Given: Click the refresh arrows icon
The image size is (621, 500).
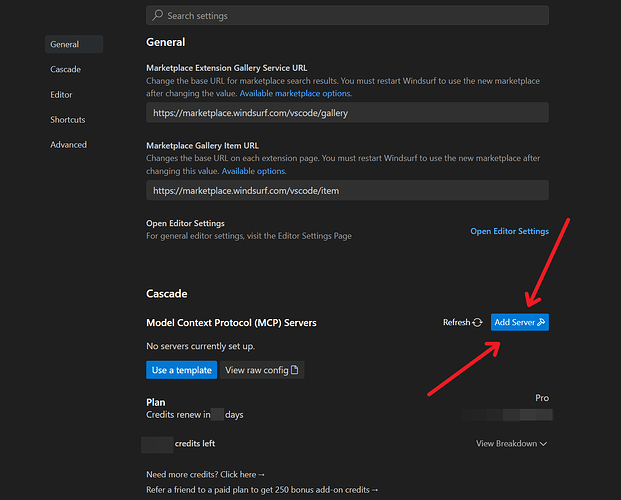Looking at the screenshot, I should [x=478, y=323].
